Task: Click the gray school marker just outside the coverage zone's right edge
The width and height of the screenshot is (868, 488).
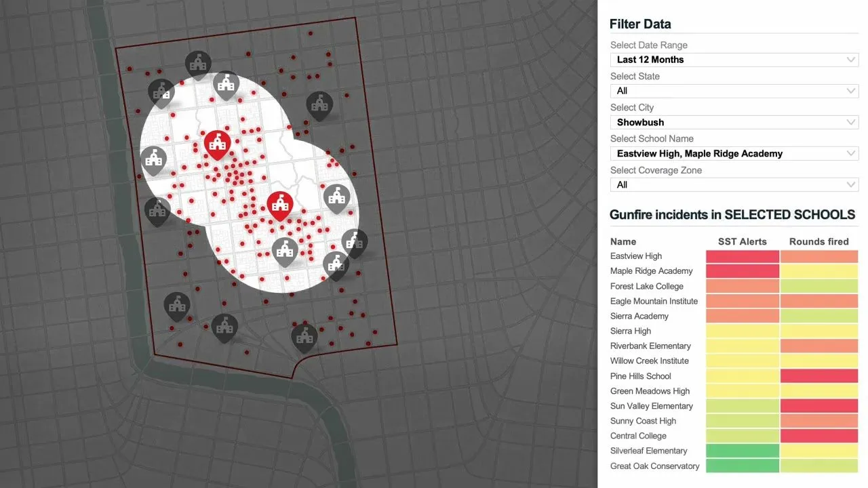Action: click(355, 241)
